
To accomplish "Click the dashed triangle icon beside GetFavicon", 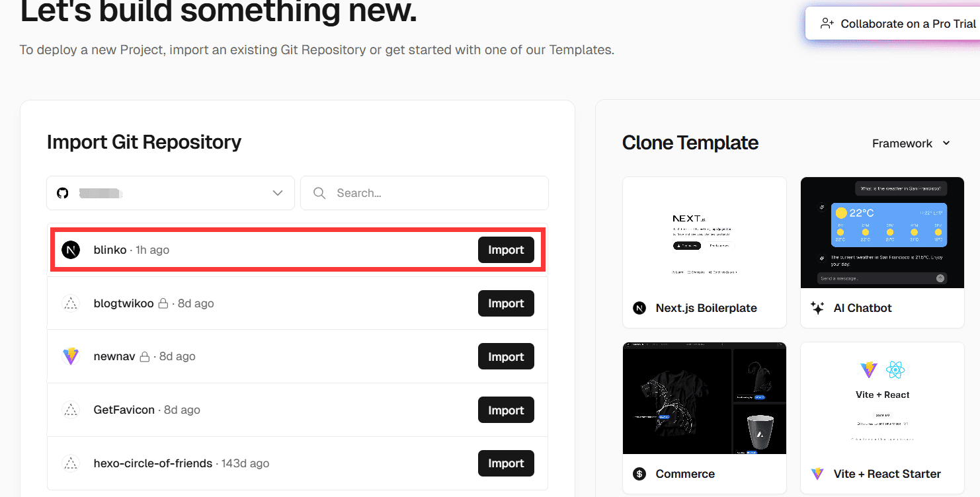I will (x=71, y=410).
